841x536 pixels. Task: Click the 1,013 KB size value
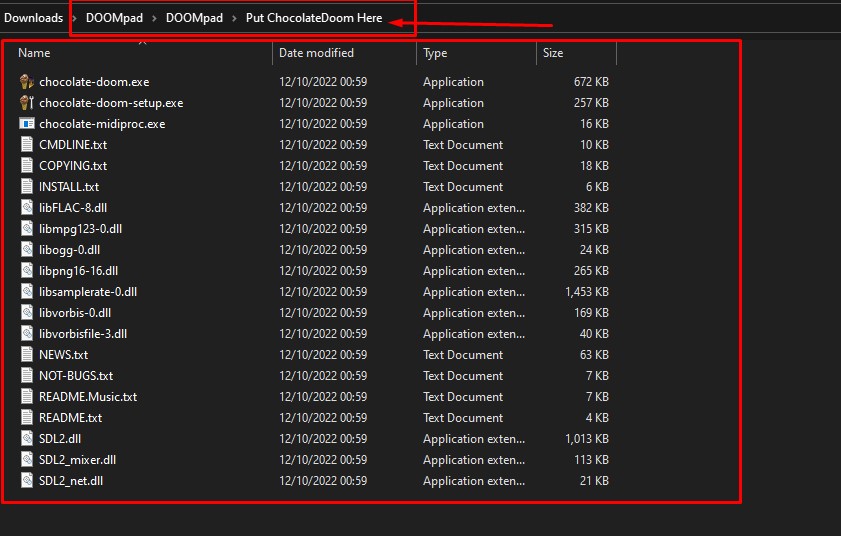587,439
